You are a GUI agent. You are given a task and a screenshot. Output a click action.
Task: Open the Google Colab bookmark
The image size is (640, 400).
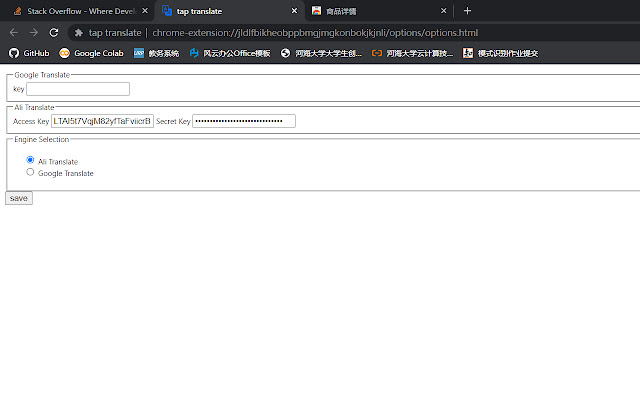click(91, 53)
